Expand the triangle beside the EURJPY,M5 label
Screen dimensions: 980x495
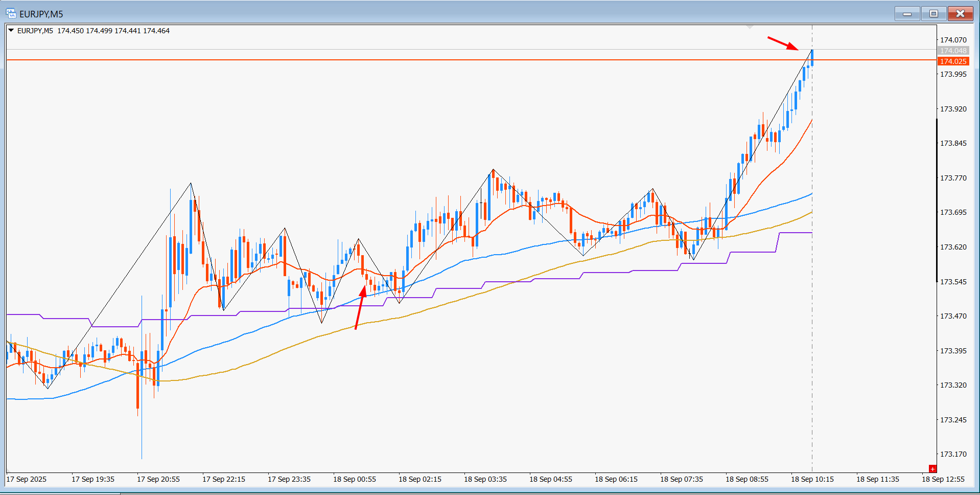(11, 31)
